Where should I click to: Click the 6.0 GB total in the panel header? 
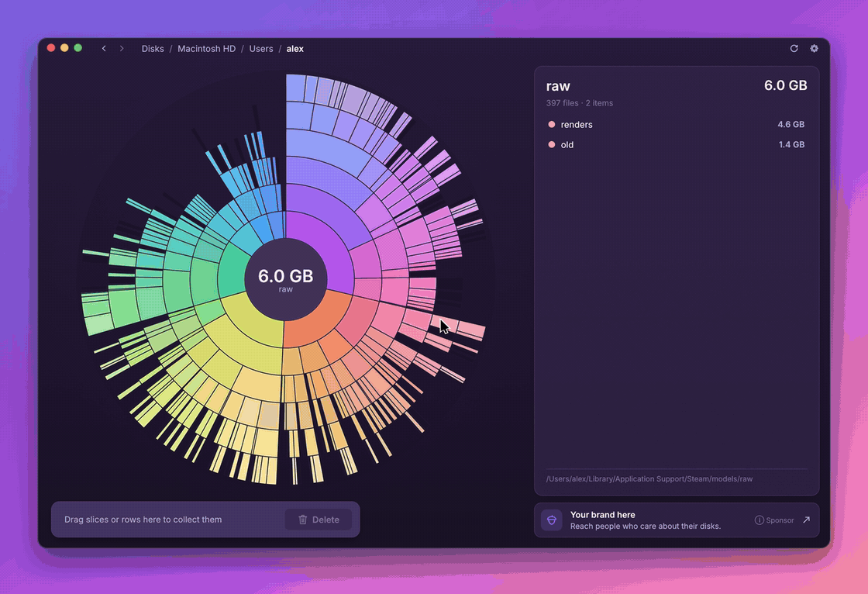click(x=786, y=85)
